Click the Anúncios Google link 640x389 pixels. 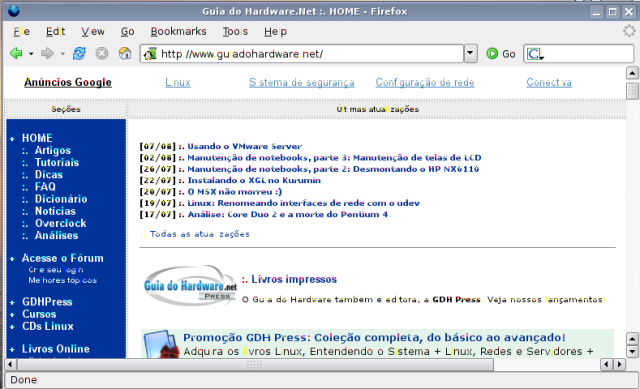(x=68, y=82)
